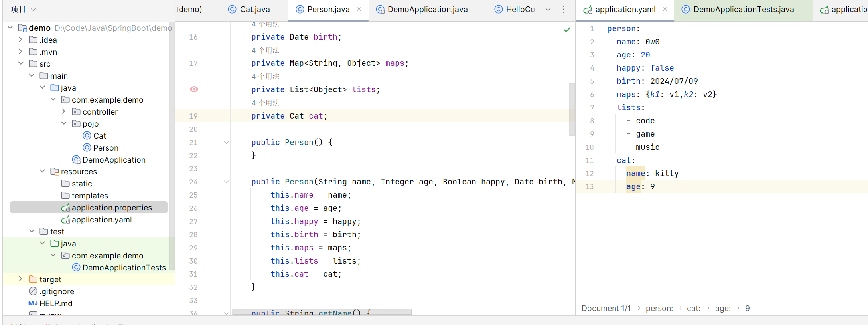The image size is (868, 325).
Task: Click the 'happy: false' line in yaml
Action: click(x=645, y=68)
